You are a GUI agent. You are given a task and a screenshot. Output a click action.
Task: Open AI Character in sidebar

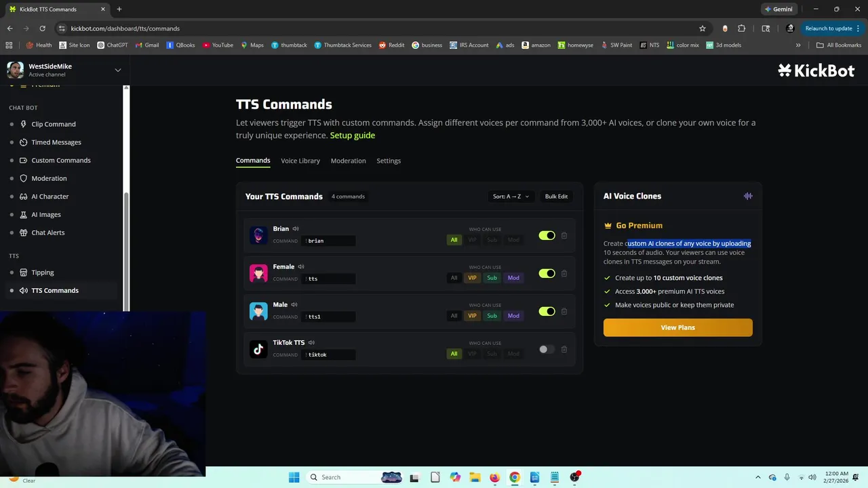[x=50, y=197]
